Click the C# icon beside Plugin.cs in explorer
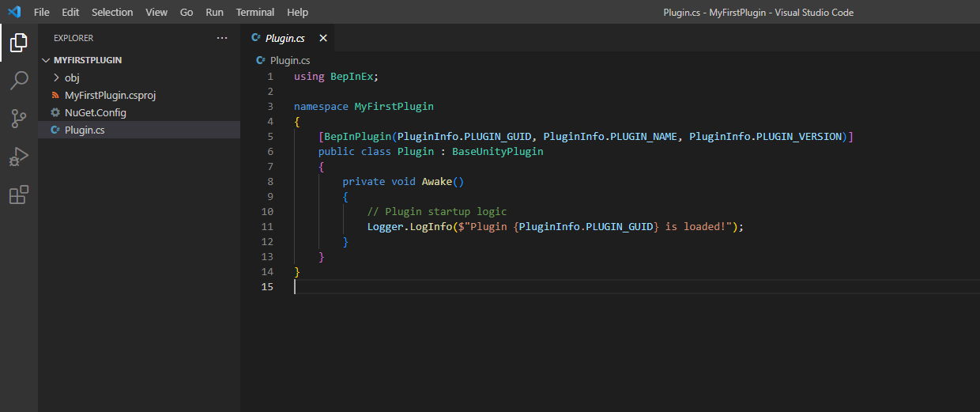Screen dimensions: 980x412 click(55, 130)
